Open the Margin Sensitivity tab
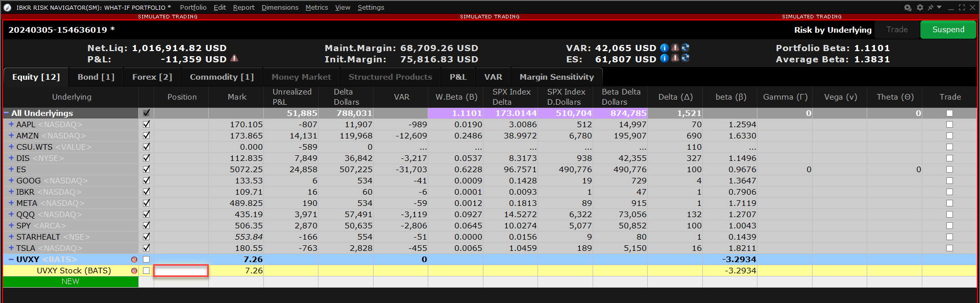Viewport: 980px width, 303px height. pyautogui.click(x=556, y=77)
